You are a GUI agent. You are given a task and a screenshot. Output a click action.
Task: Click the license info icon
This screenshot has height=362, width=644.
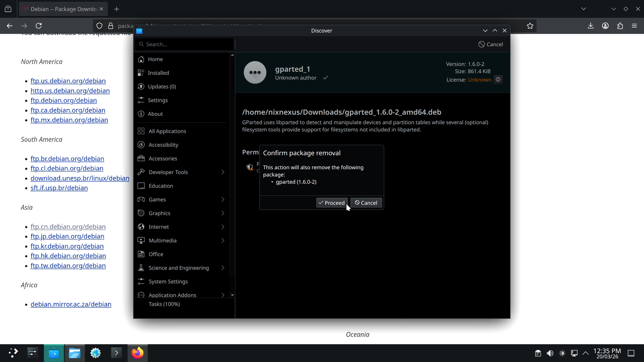point(498,80)
